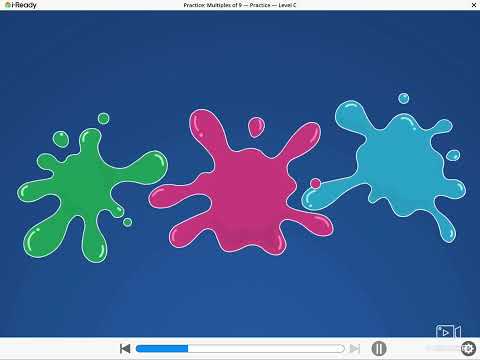Click the i-Ready logo
The height and width of the screenshot is (360, 480).
[x=21, y=5]
